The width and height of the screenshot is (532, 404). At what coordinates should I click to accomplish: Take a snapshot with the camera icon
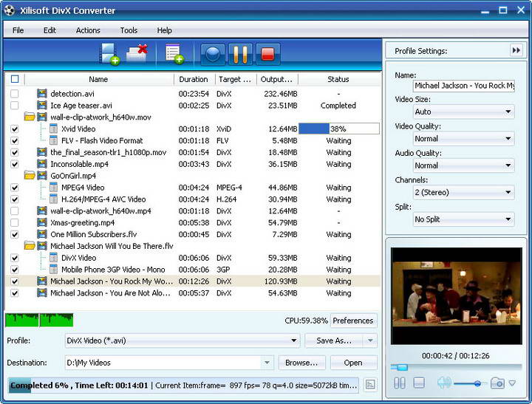click(x=498, y=383)
